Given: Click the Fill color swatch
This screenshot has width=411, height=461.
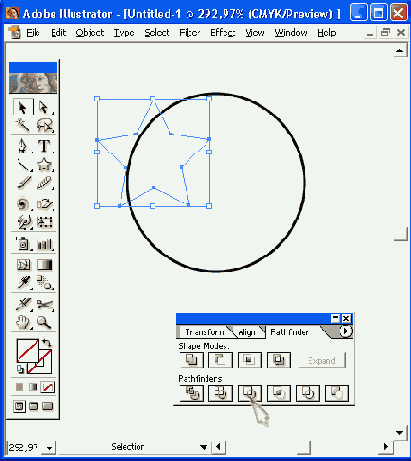Looking at the screenshot, I should coord(27,350).
